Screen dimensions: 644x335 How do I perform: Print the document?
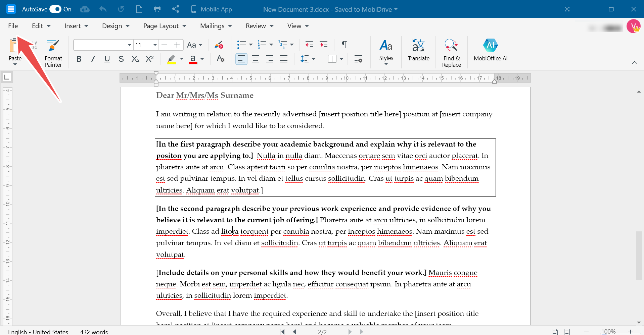point(157,9)
